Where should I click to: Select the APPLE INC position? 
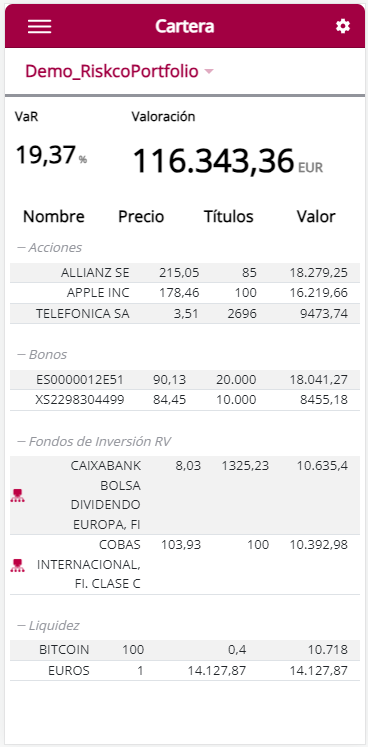(185, 293)
